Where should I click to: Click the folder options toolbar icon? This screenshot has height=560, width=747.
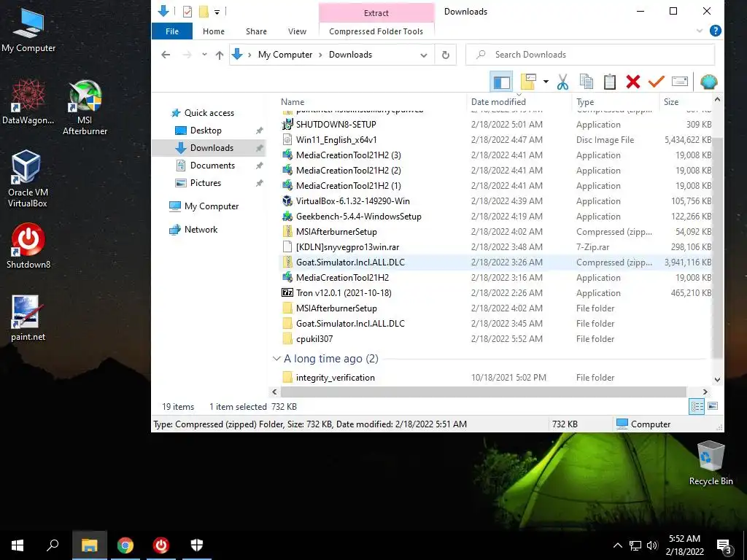(x=528, y=82)
